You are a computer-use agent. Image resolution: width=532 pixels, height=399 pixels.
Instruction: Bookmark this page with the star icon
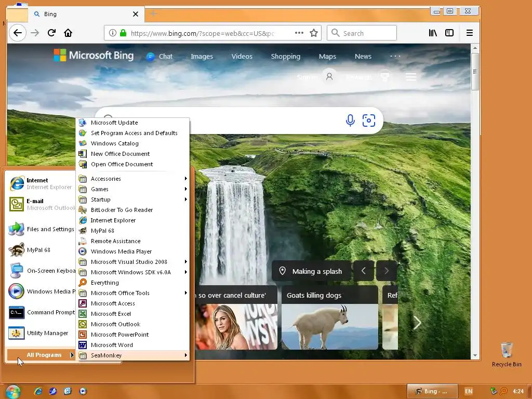(x=313, y=33)
